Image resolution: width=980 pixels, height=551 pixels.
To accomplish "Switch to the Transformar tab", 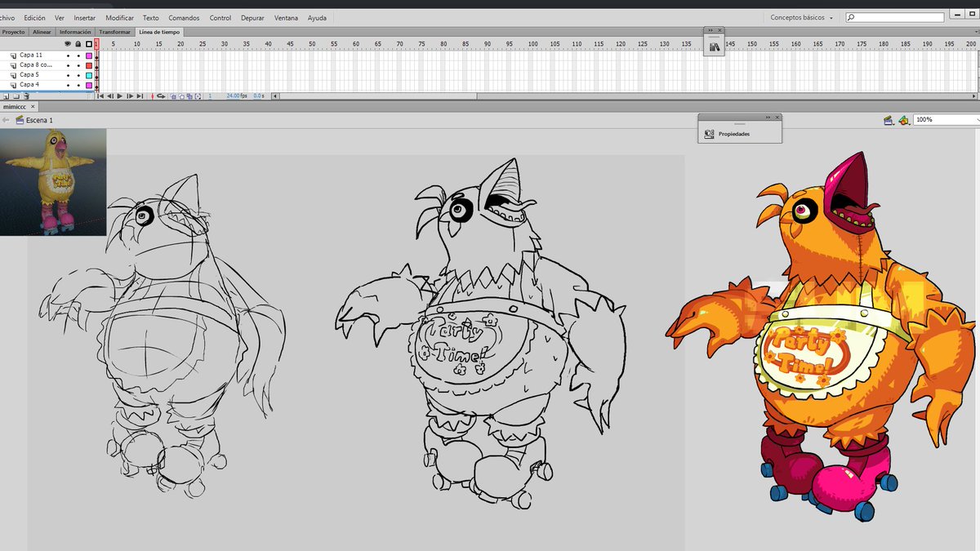I will point(114,32).
